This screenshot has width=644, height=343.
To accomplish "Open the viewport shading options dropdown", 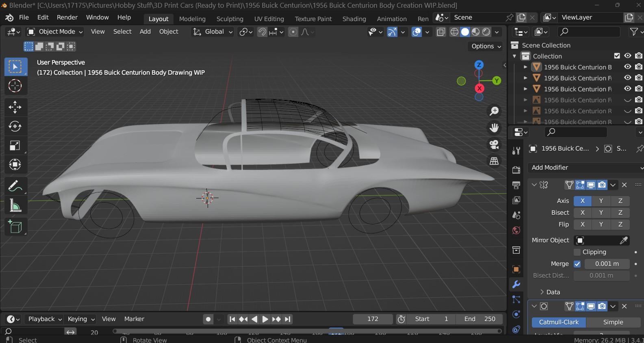I will 497,32.
